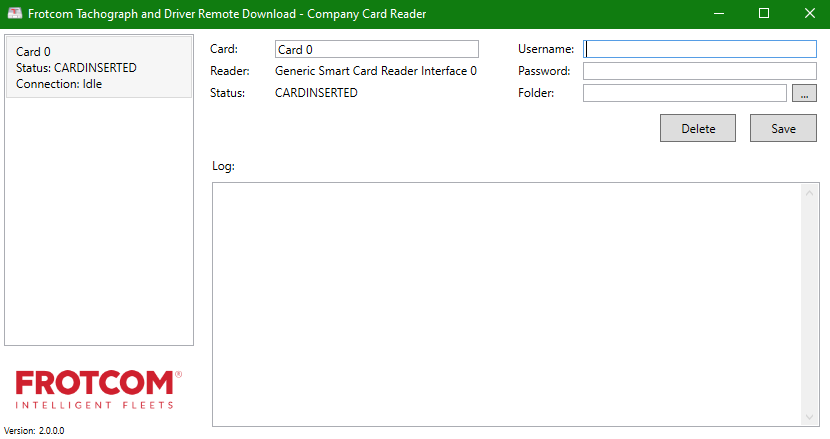Click the CARDINSERTED status value in details
Screen dimensions: 830x439
[x=316, y=93]
